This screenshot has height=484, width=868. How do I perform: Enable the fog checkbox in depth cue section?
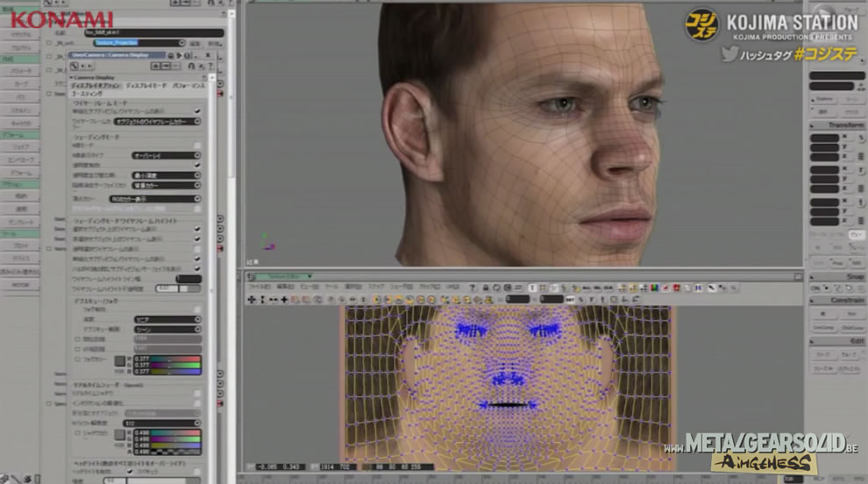(197, 310)
